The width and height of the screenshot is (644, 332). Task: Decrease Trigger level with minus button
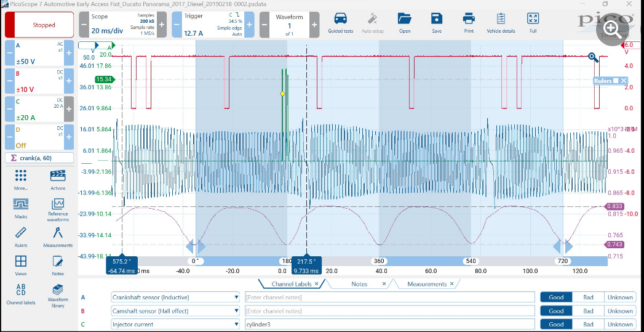pyautogui.click(x=177, y=25)
